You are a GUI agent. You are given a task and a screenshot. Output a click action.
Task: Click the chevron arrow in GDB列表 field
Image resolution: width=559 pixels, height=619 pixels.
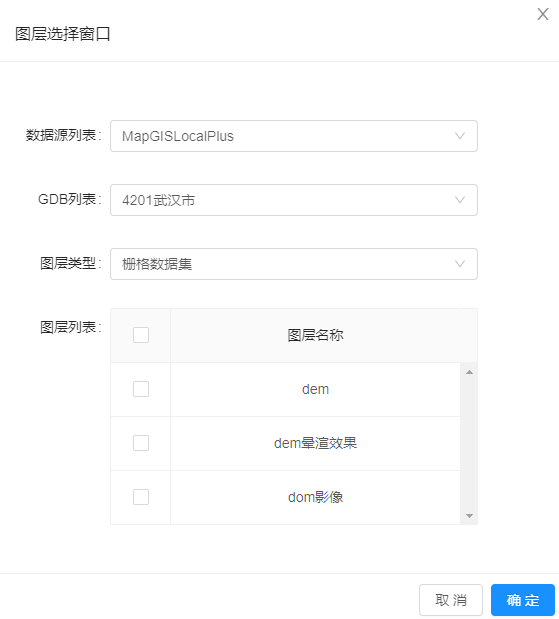460,200
